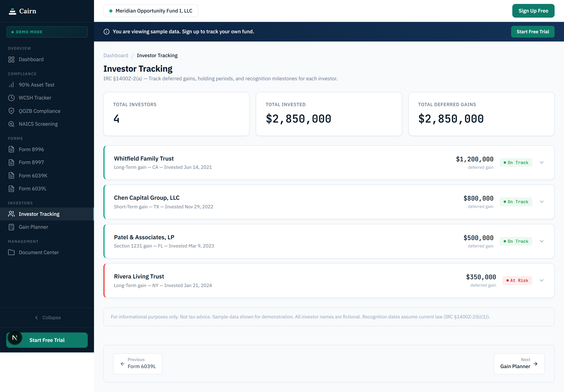Click the Total Invested $2,850,000 value
This screenshot has width=564, height=392.
click(298, 119)
